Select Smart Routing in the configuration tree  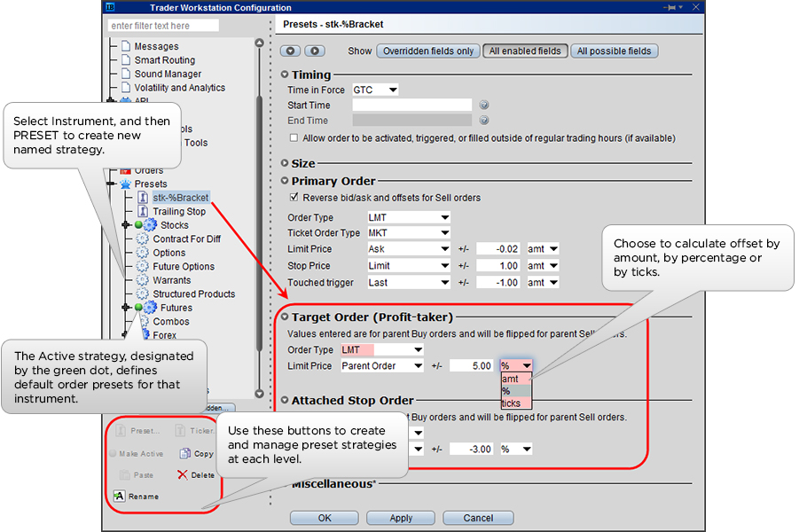tap(165, 59)
